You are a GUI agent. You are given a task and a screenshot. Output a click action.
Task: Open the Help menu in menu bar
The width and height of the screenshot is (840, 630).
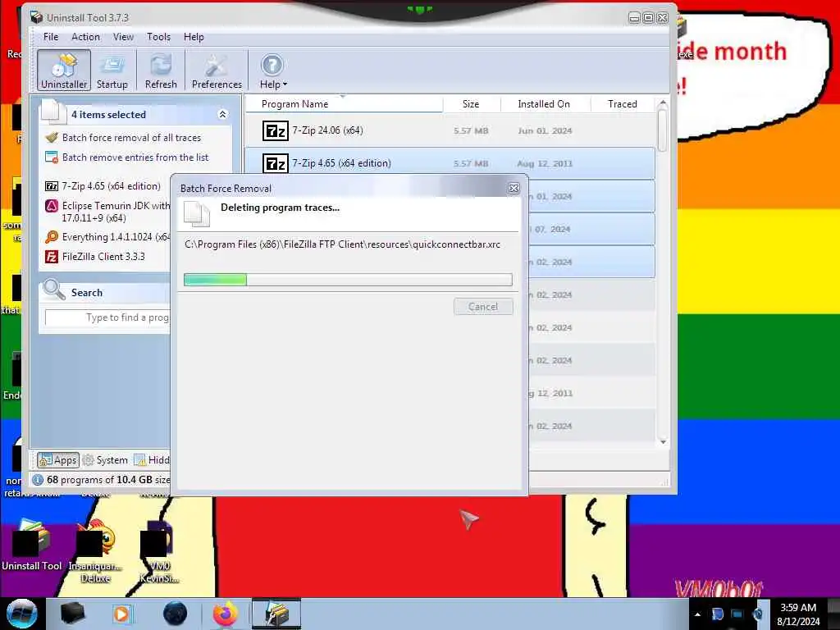(194, 37)
